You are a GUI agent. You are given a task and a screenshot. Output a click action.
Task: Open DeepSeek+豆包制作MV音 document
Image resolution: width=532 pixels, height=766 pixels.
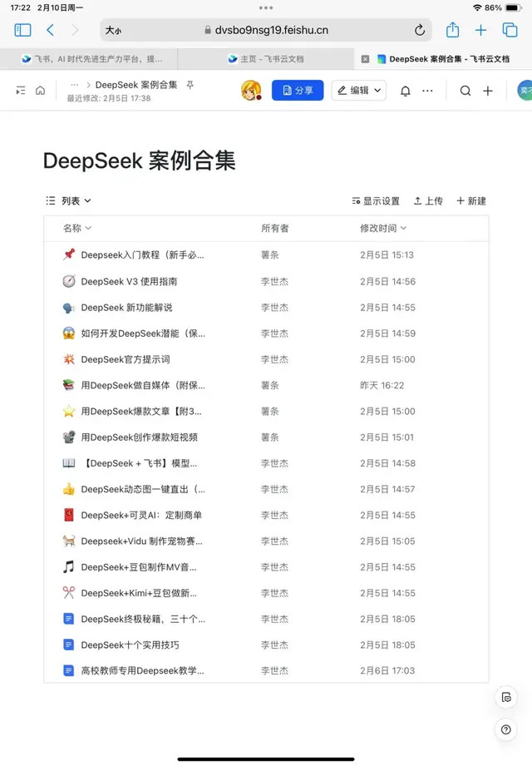tap(139, 567)
